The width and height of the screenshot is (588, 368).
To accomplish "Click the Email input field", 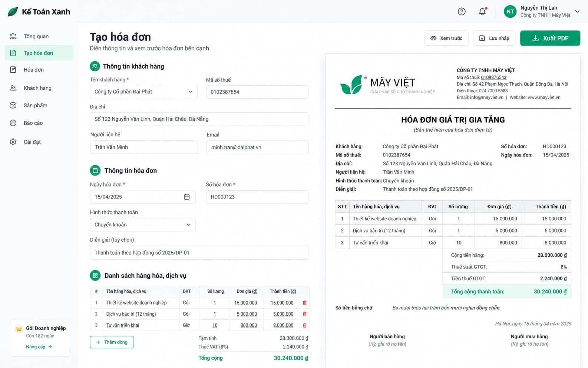I will tap(258, 147).
